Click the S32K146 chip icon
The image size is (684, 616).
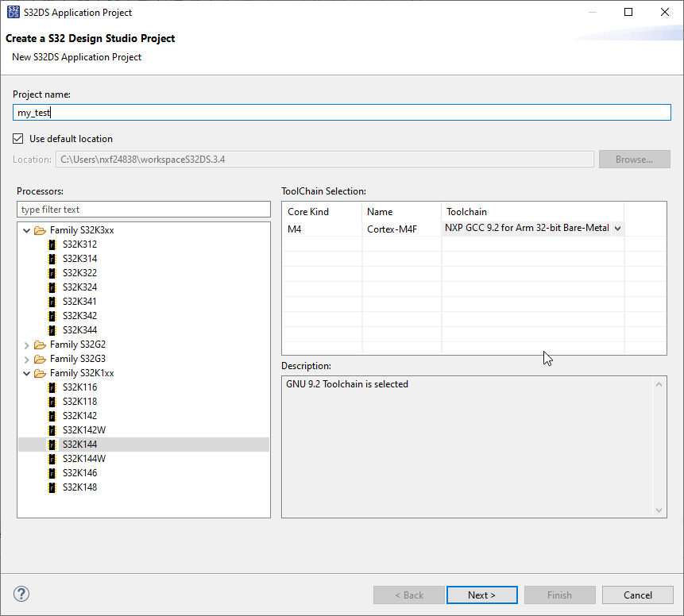(x=52, y=472)
